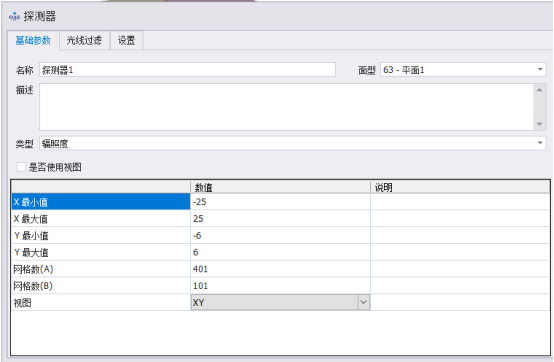
Task: Click the 名称 input field containing 探测器1
Action: [187, 70]
